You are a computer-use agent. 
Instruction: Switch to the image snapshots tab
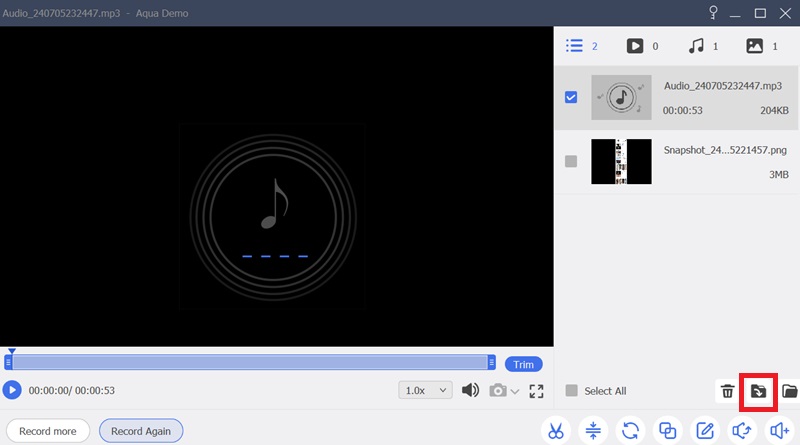click(x=762, y=46)
